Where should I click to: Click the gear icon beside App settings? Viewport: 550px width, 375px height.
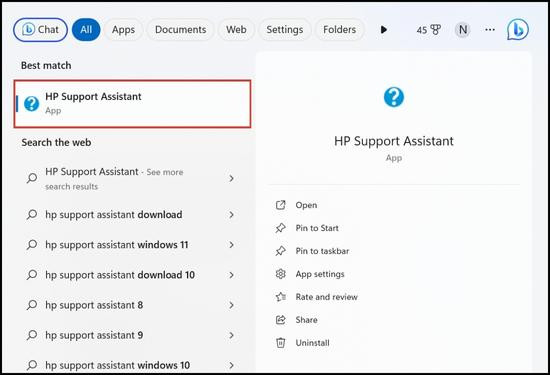[281, 274]
